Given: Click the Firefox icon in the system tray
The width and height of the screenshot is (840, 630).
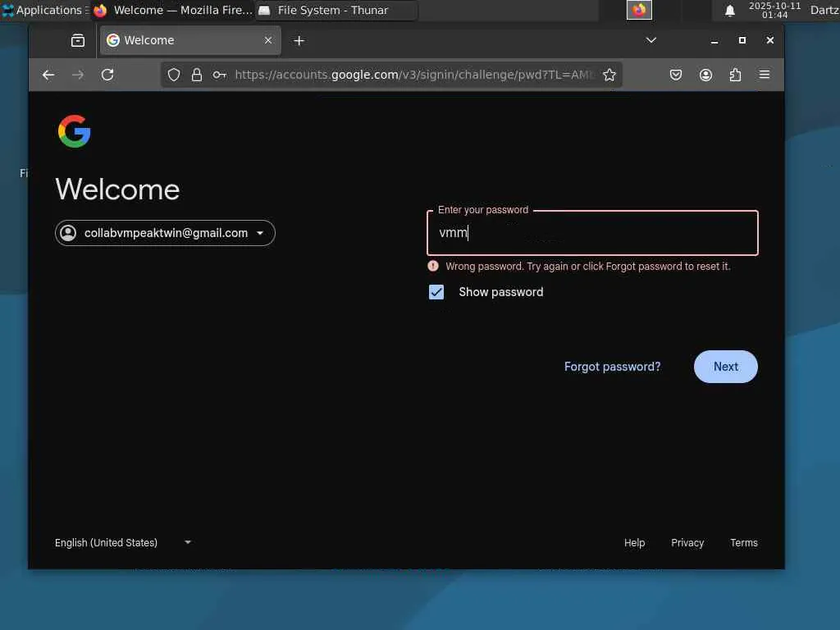Looking at the screenshot, I should tap(639, 10).
